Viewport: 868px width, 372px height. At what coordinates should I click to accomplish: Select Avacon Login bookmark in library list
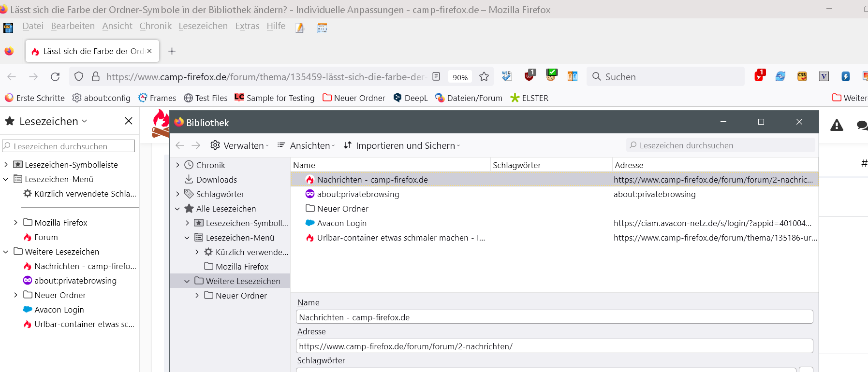coord(341,223)
